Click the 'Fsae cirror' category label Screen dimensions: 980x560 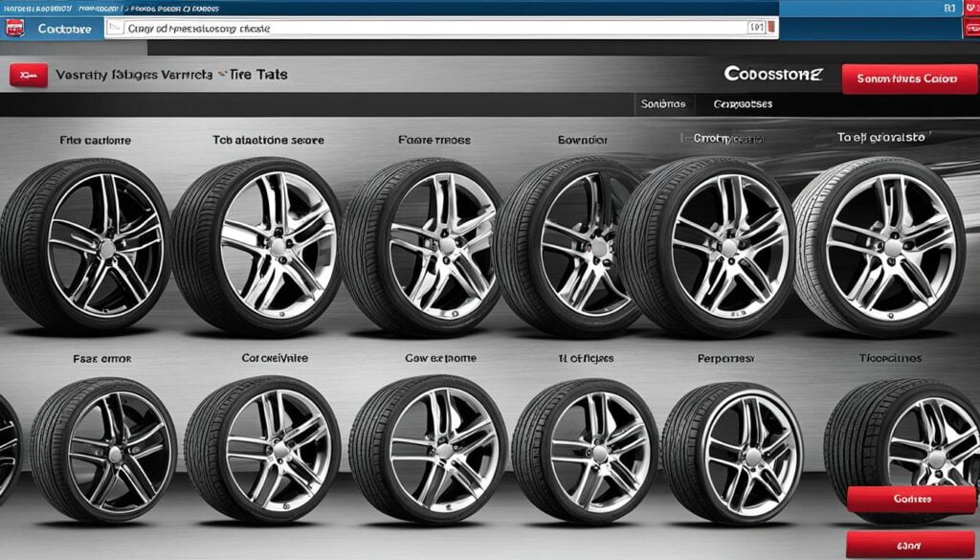[101, 359]
